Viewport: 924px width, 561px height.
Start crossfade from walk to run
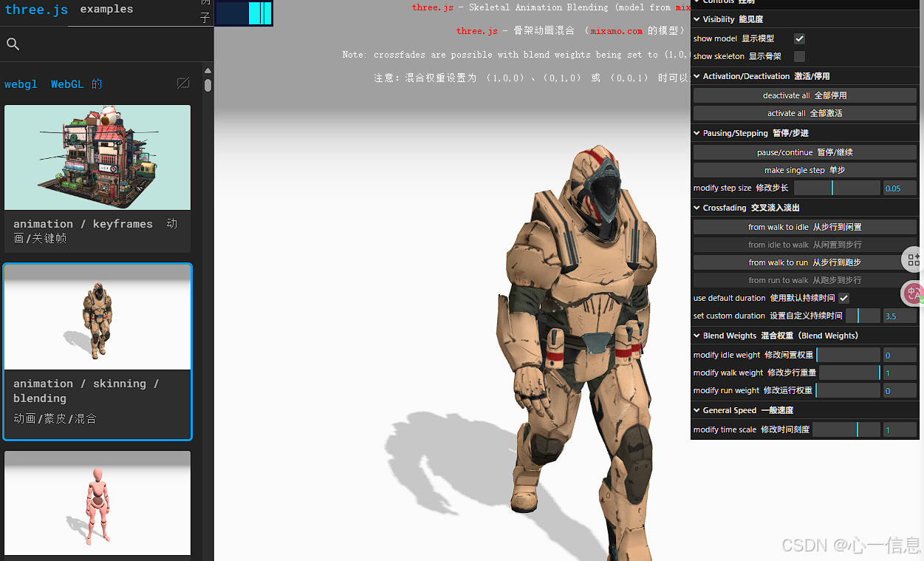pos(804,262)
